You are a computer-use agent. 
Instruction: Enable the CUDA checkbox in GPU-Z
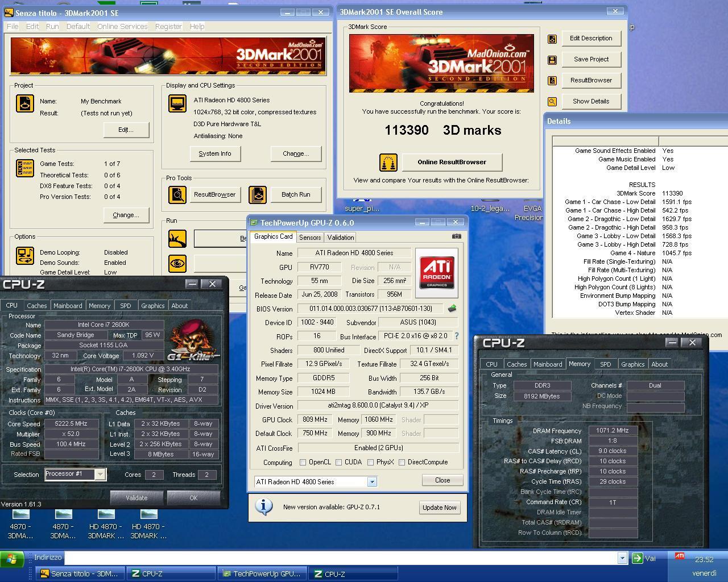pos(339,462)
